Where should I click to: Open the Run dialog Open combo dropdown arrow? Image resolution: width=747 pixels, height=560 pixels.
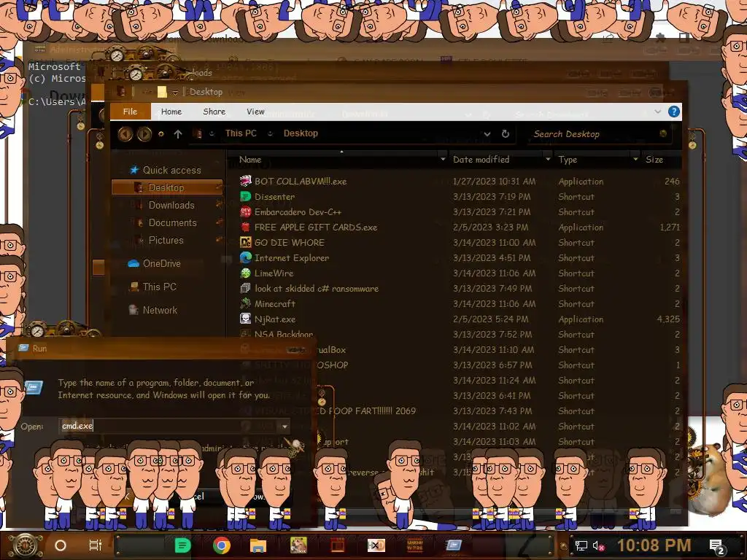click(285, 426)
